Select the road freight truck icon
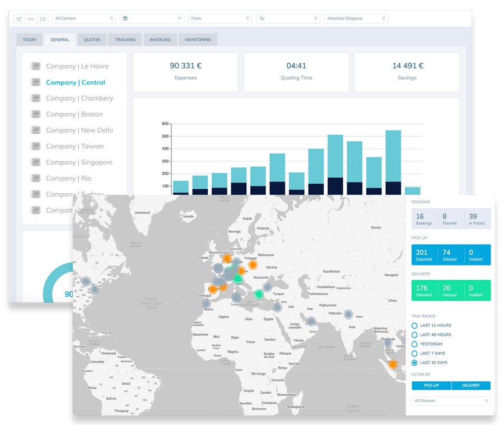 coord(43,18)
